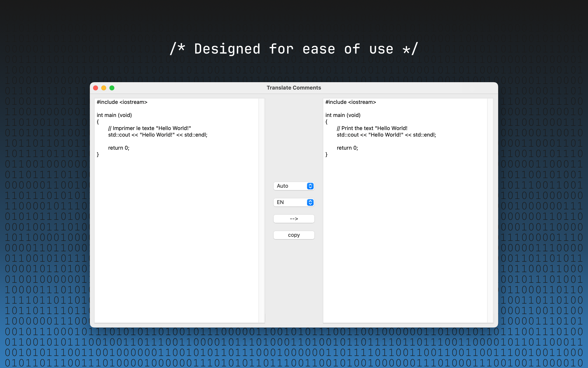Click the --> translate button

click(294, 219)
